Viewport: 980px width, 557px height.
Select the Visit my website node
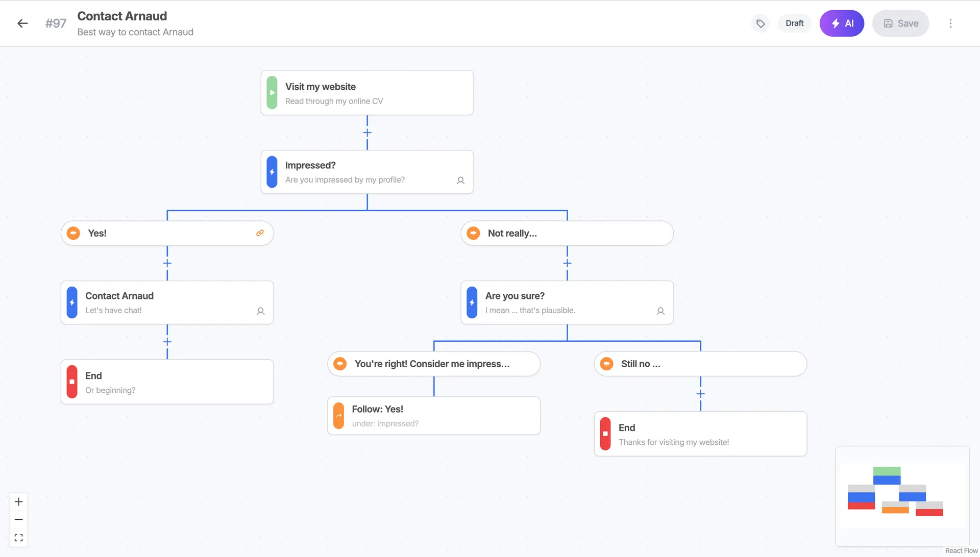pos(367,93)
